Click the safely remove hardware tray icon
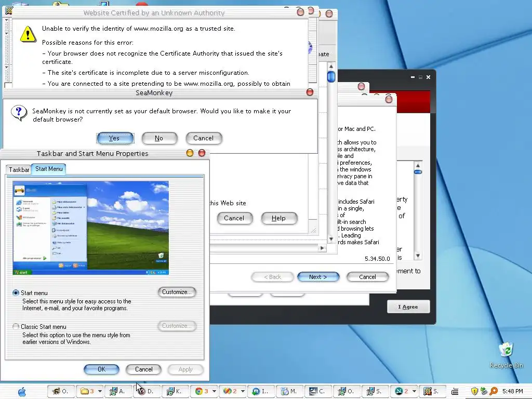Image resolution: width=532 pixels, height=399 pixels. coord(484,392)
